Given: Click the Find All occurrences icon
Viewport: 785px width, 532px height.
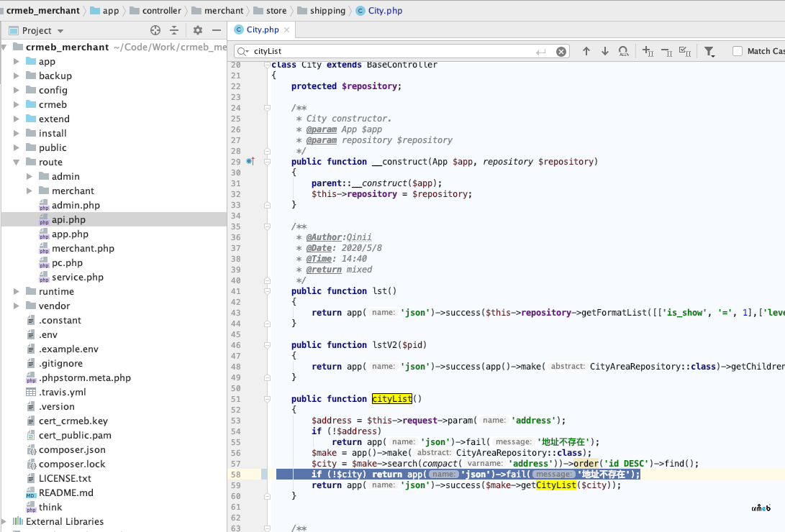Looking at the screenshot, I should tap(623, 51).
